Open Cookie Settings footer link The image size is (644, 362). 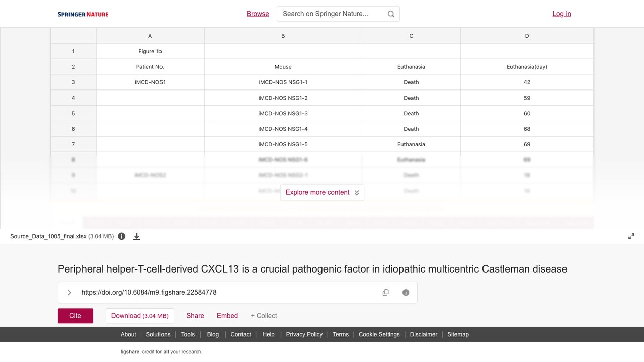pyautogui.click(x=379, y=334)
